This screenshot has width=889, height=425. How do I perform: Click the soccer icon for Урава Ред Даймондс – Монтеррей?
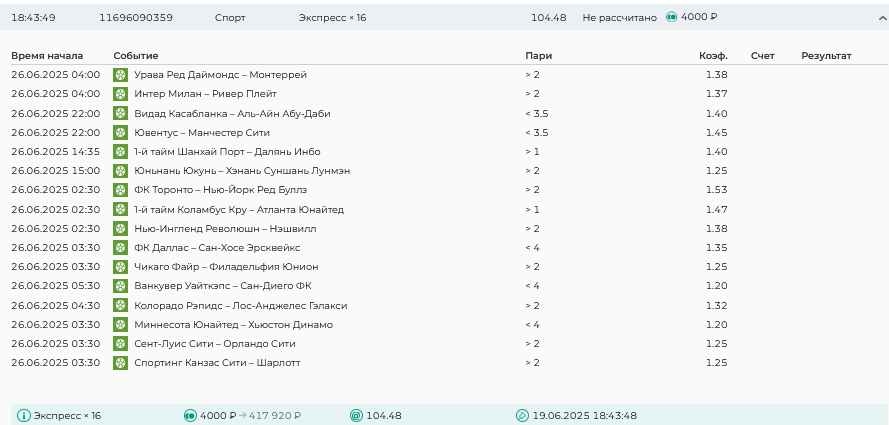tap(120, 75)
